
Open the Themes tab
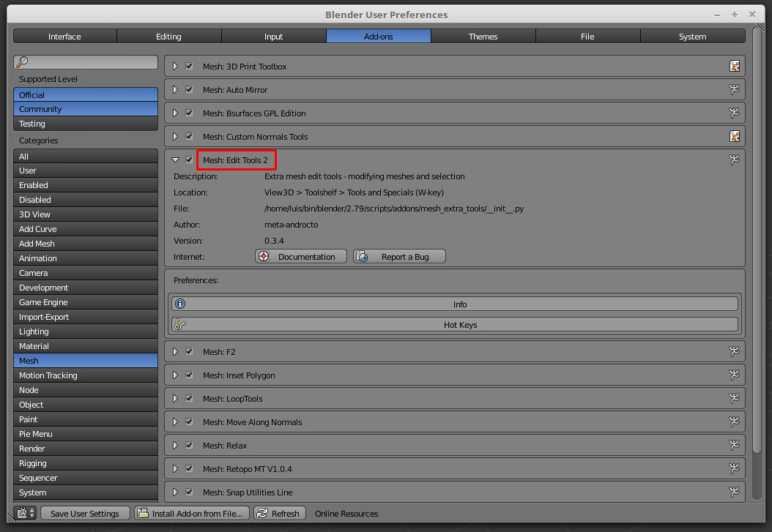pos(483,37)
